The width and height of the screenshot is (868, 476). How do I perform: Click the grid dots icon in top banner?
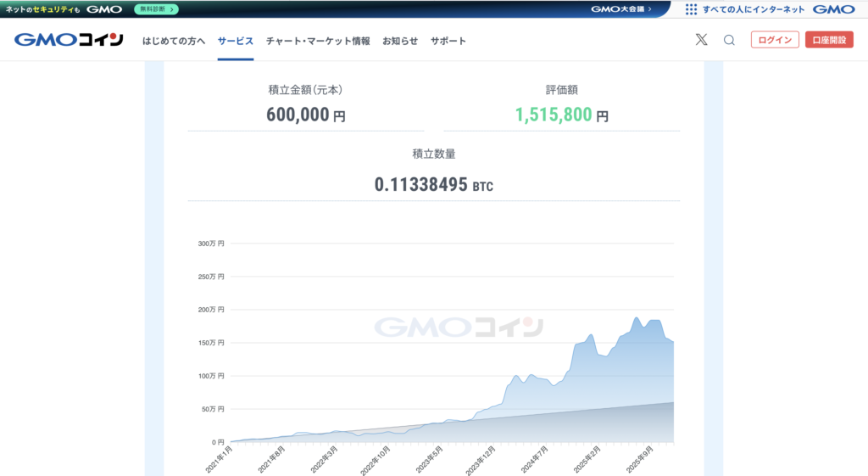pos(691,9)
